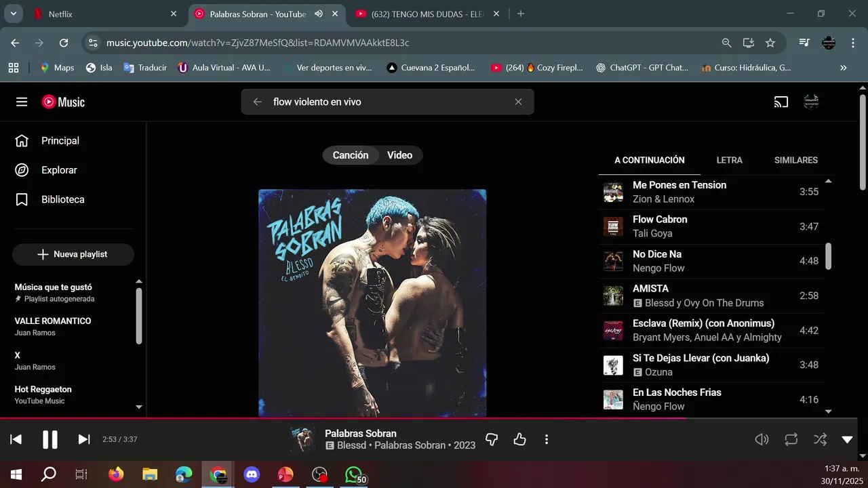Click the search field with flow violento
The height and width of the screenshot is (488, 868).
[x=387, y=102]
